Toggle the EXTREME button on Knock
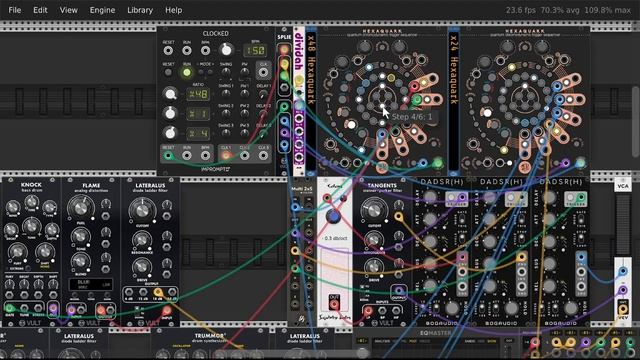640x360 pixels. coord(28,269)
